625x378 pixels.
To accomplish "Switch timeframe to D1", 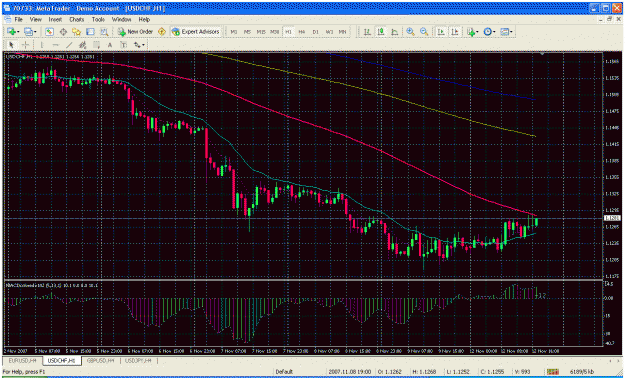I will 315,32.
